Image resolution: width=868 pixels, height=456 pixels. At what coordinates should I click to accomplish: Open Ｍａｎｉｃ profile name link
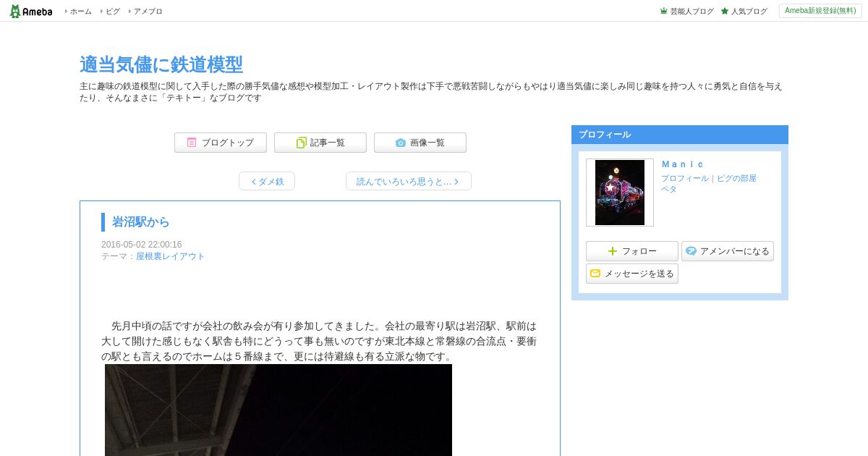point(682,164)
